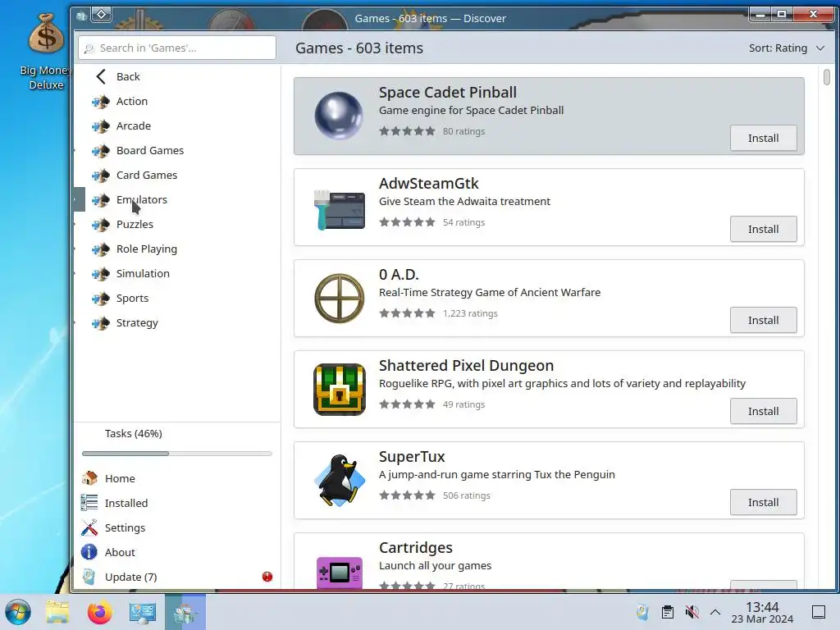Go Back with the chevron arrow

101,76
